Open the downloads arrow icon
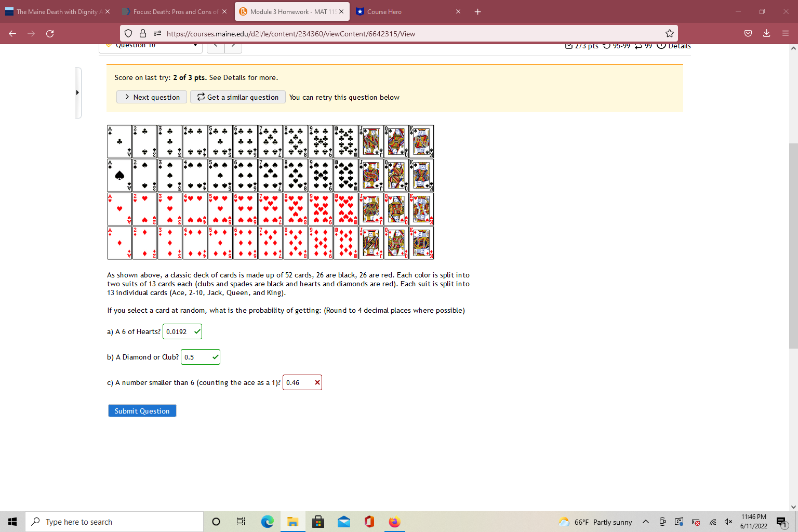 pos(766,34)
